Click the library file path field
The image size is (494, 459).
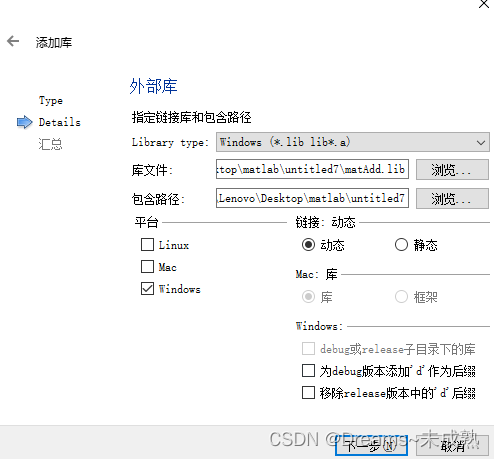point(312,169)
